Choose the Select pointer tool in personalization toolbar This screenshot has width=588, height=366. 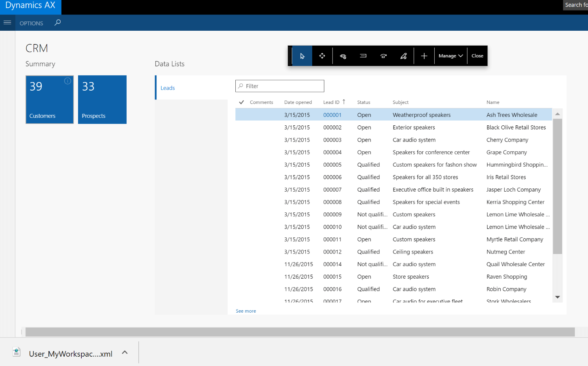click(x=302, y=56)
